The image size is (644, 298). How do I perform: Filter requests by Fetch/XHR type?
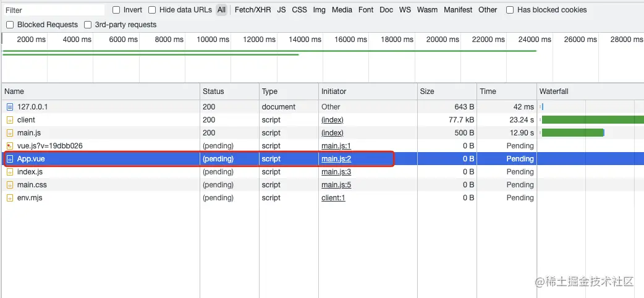[253, 10]
